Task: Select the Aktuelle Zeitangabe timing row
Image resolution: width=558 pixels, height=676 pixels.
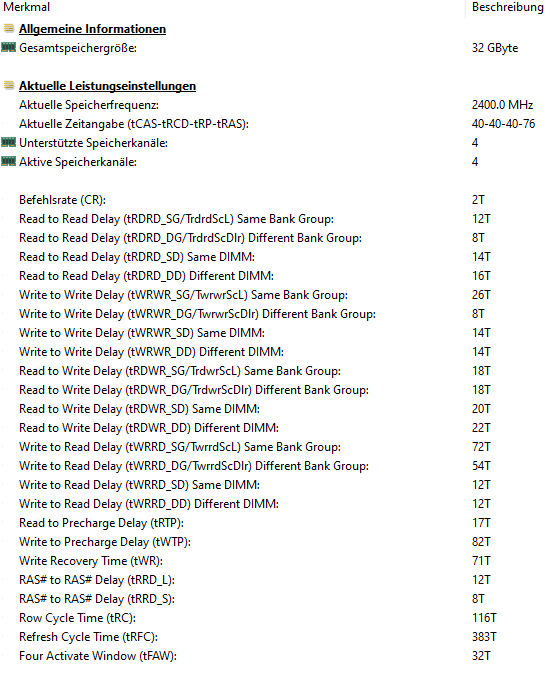Action: [279, 124]
